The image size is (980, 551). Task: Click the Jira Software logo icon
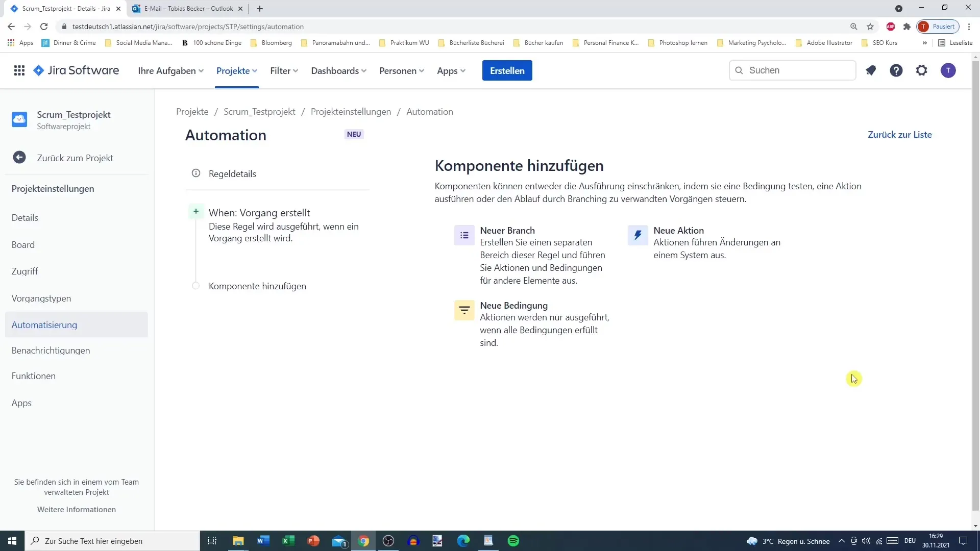pyautogui.click(x=38, y=70)
